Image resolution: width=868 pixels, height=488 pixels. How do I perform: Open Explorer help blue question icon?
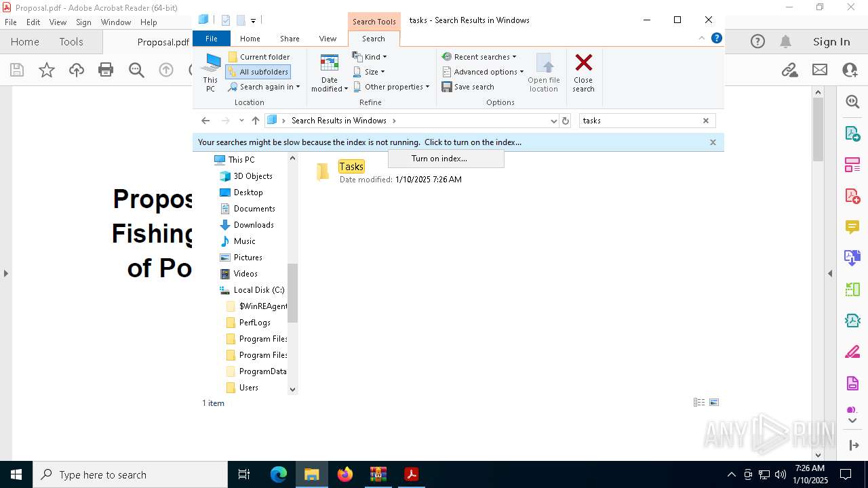tap(717, 39)
